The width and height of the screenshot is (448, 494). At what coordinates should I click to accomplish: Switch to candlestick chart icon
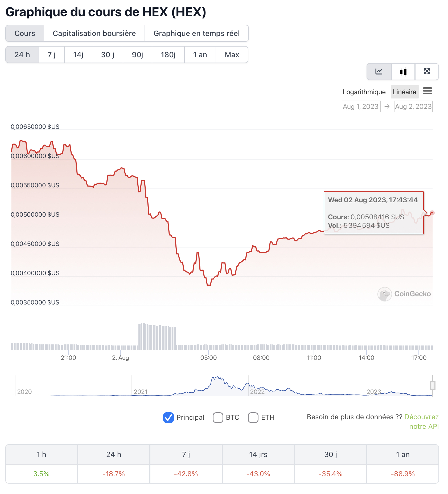403,72
